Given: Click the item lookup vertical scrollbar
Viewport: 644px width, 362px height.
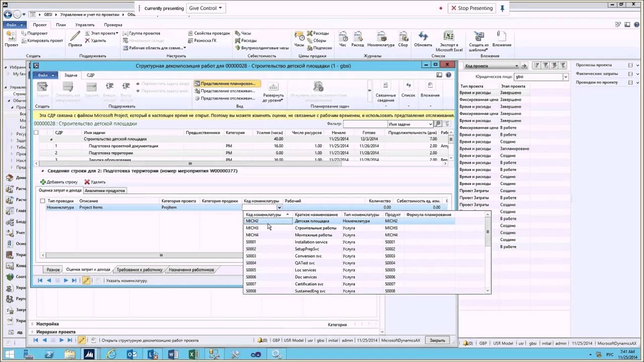Looking at the screenshot, I should coord(488,252).
